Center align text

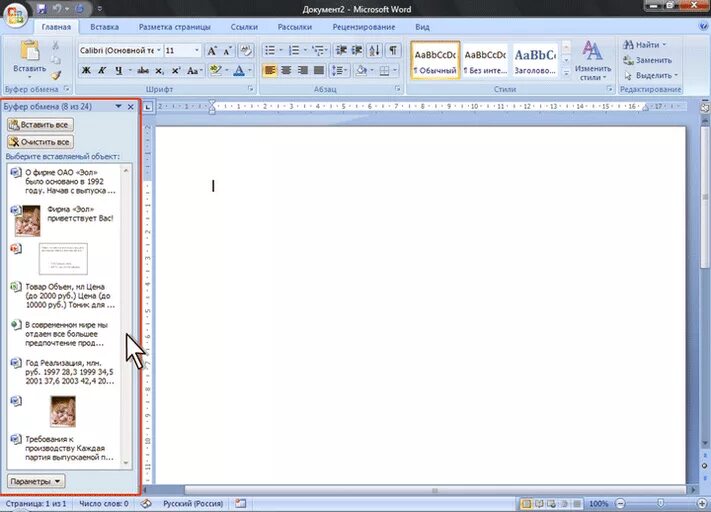[x=286, y=70]
